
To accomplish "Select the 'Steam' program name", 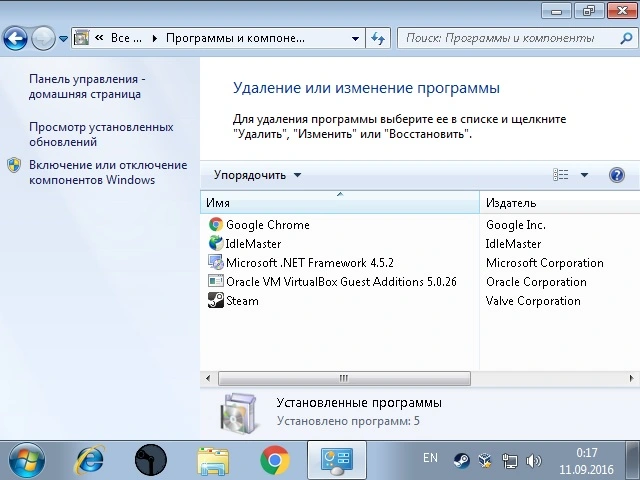I will 242,301.
